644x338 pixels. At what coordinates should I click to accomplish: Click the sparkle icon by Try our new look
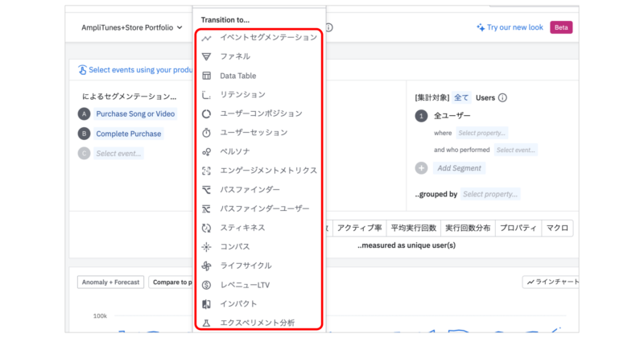click(x=480, y=27)
